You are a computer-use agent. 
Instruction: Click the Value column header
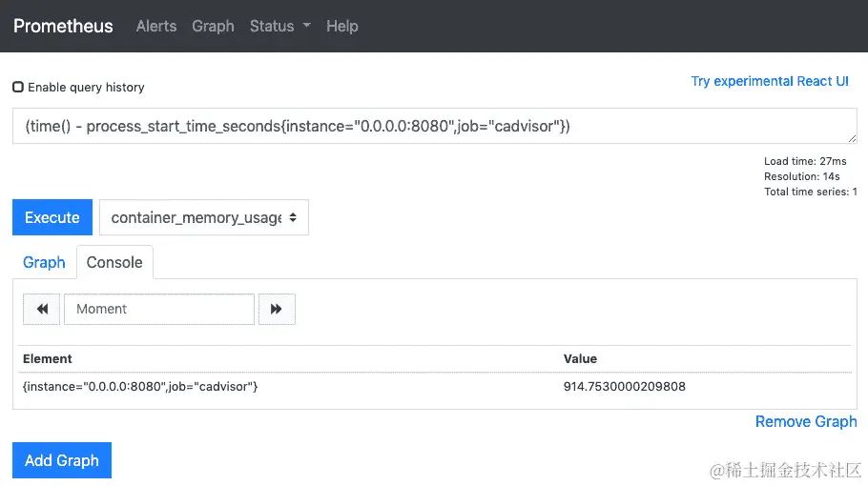[580, 358]
